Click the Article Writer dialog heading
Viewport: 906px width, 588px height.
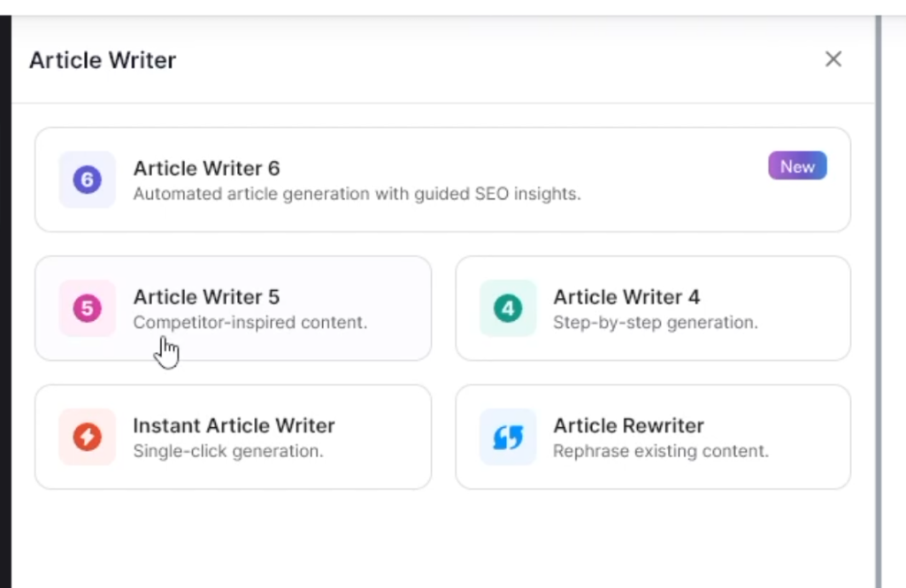tap(102, 59)
